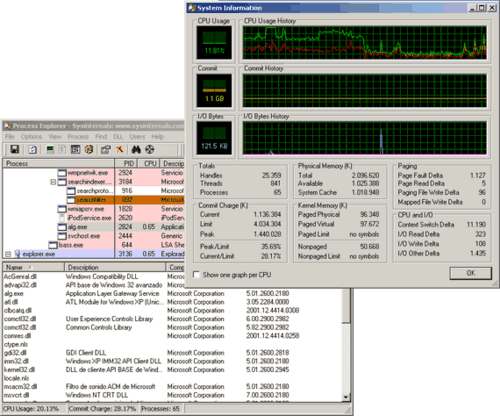Open the View menu
Screen dimensions: 500x416
point(55,137)
